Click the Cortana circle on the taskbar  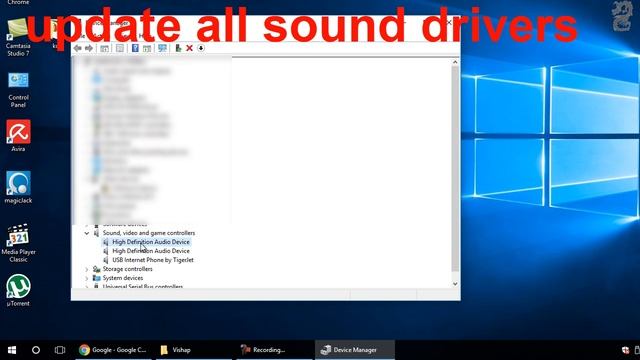click(x=36, y=350)
